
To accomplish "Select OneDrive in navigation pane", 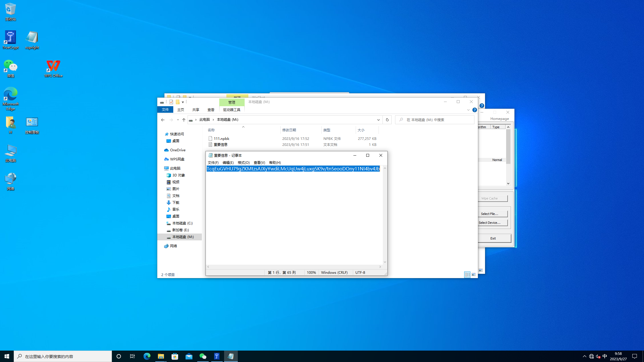I will [x=178, y=150].
